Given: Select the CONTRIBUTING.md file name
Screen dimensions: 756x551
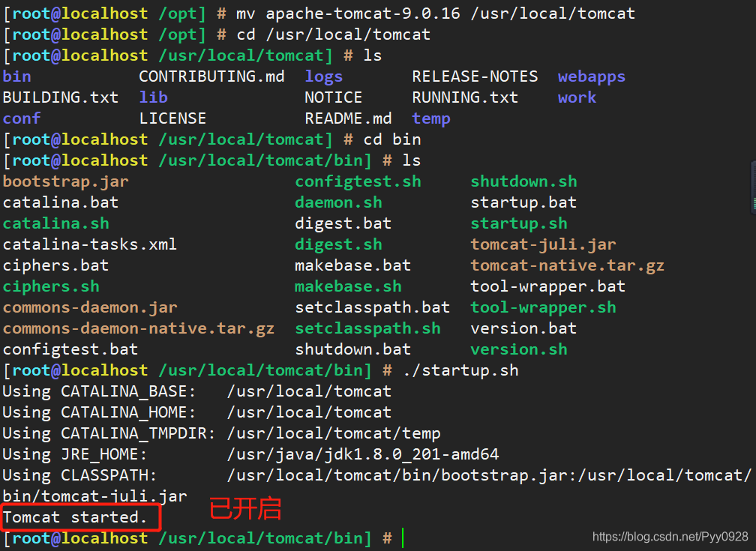Looking at the screenshot, I should (211, 76).
